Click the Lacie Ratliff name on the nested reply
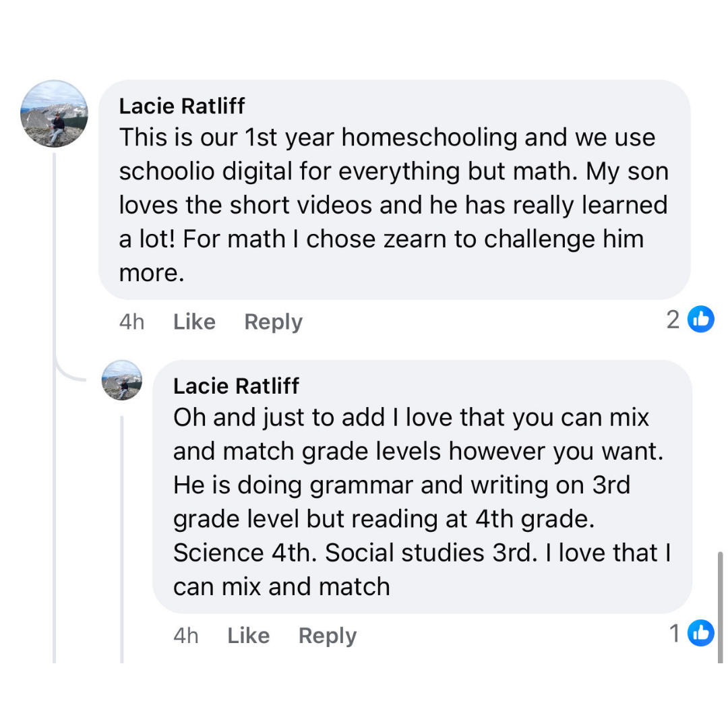Image resolution: width=728 pixels, height=728 pixels. pos(236,386)
